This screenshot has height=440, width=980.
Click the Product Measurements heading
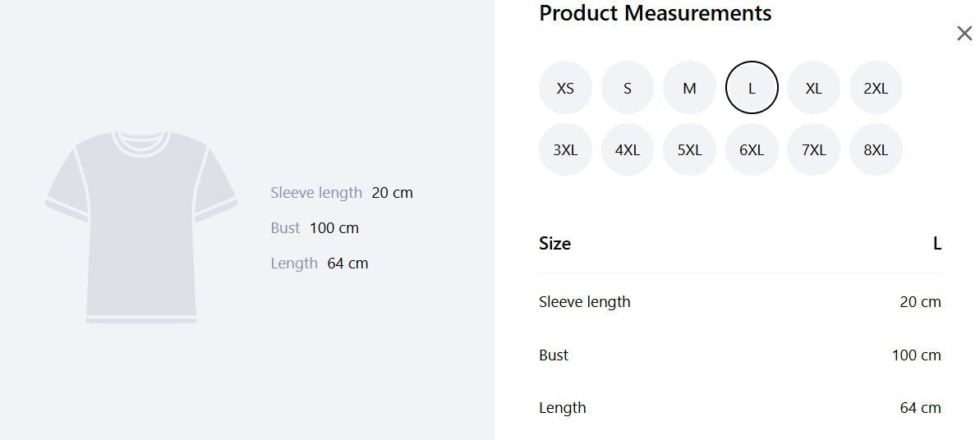655,13
